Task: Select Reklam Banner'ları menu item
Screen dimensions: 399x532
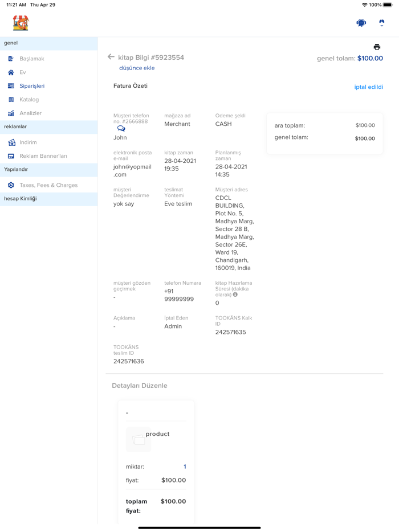Action: click(43, 156)
